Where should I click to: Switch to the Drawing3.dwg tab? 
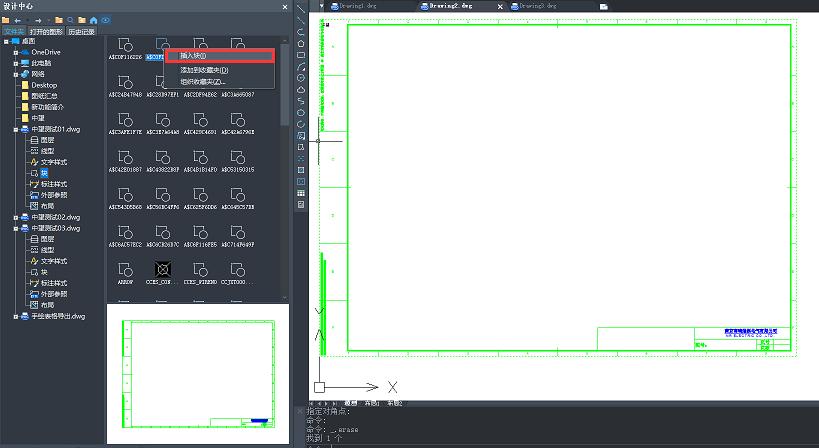click(x=538, y=6)
